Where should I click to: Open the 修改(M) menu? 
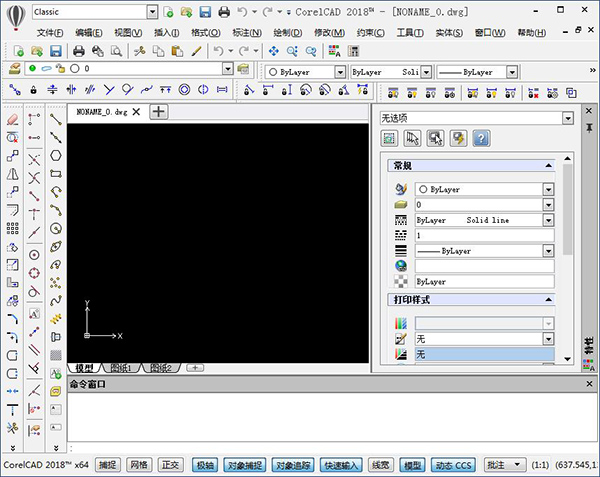(329, 33)
